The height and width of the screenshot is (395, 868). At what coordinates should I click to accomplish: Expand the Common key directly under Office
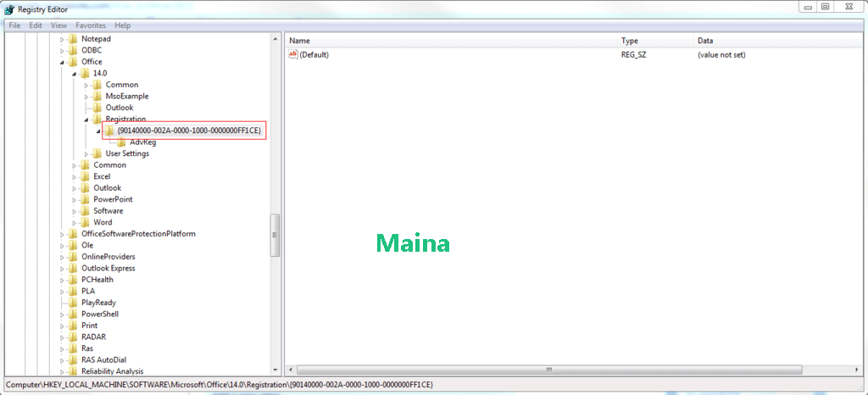tap(75, 165)
